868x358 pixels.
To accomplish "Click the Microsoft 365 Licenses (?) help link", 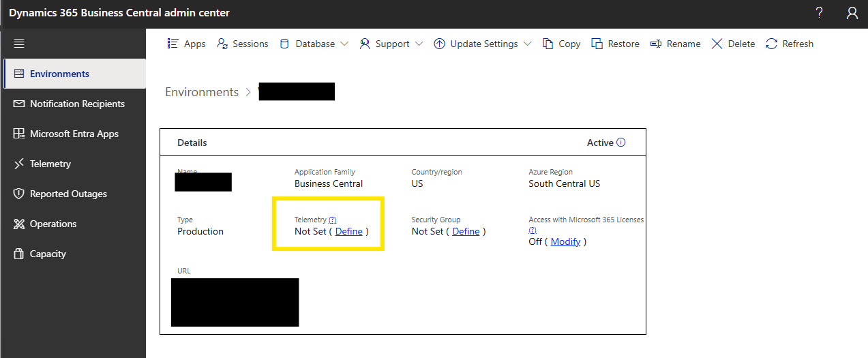I will tap(533, 230).
